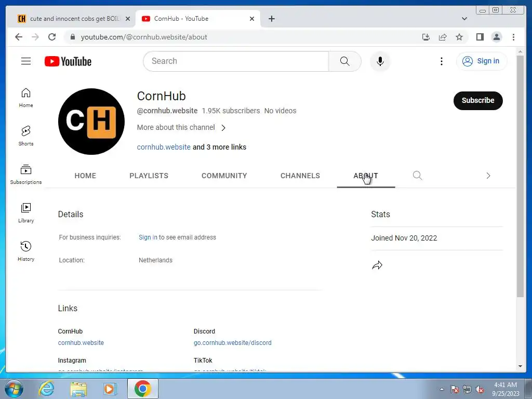Share this page from address bar
Viewport: 532px width, 399px height.
[x=443, y=37]
